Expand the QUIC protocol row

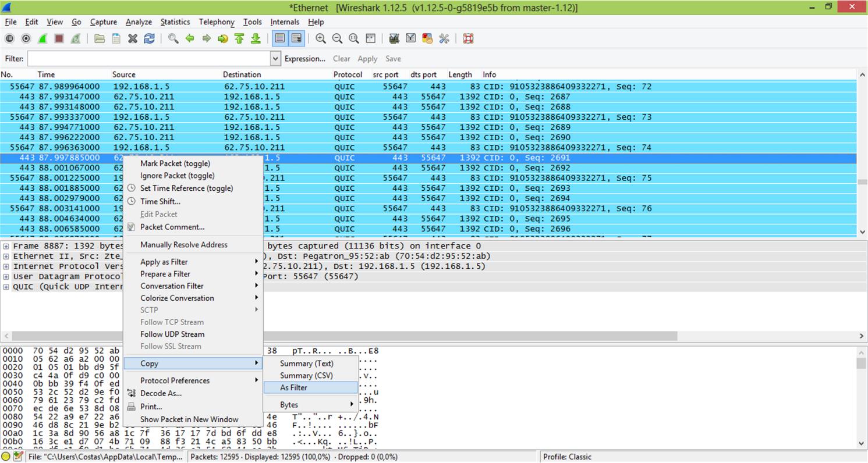[6, 287]
